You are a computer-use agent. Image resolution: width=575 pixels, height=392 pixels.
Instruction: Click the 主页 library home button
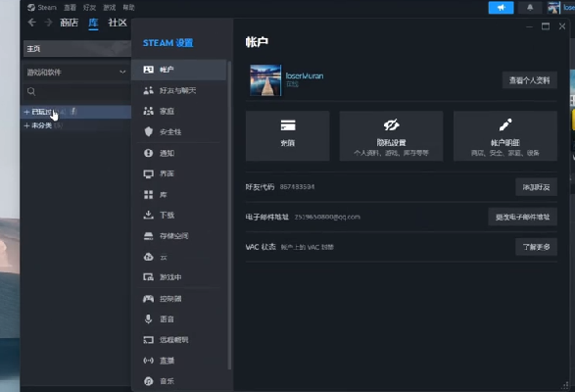point(77,48)
